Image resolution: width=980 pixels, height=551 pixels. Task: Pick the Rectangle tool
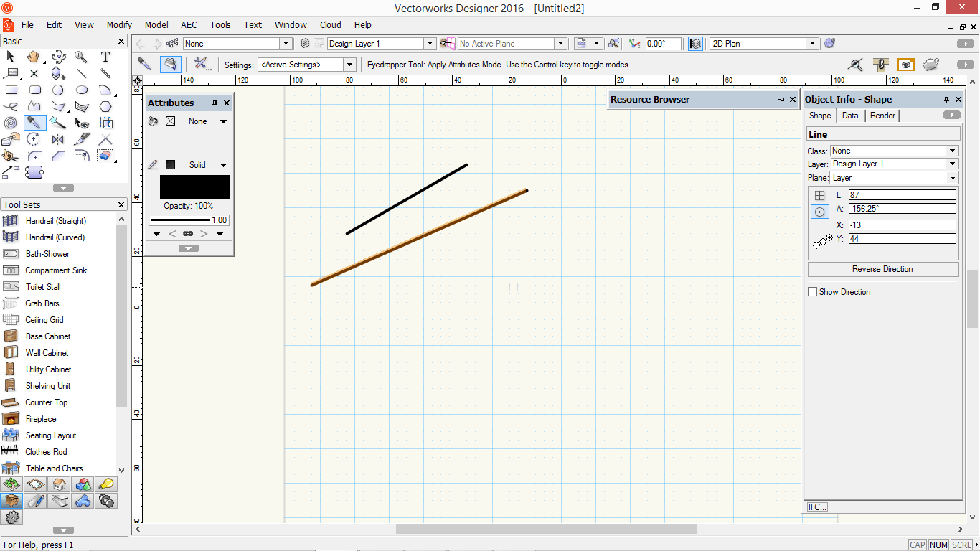11,90
